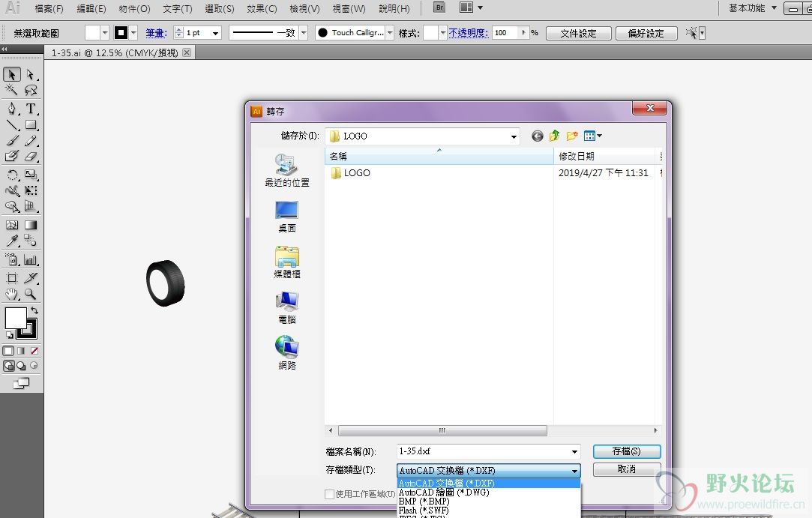The image size is (812, 518).
Task: Go up one folder level in the 轉存 dialog
Action: coord(555,136)
